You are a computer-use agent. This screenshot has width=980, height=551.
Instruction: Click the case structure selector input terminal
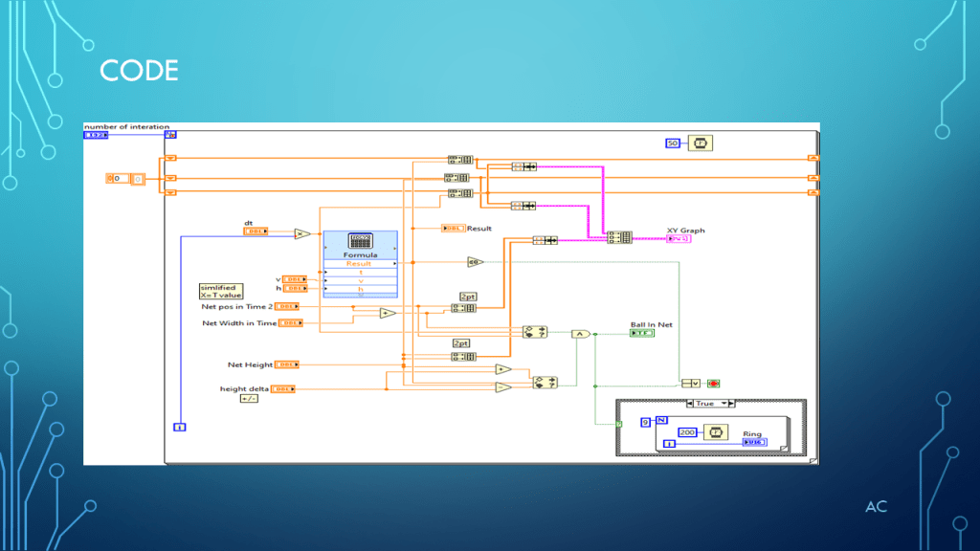click(x=618, y=423)
